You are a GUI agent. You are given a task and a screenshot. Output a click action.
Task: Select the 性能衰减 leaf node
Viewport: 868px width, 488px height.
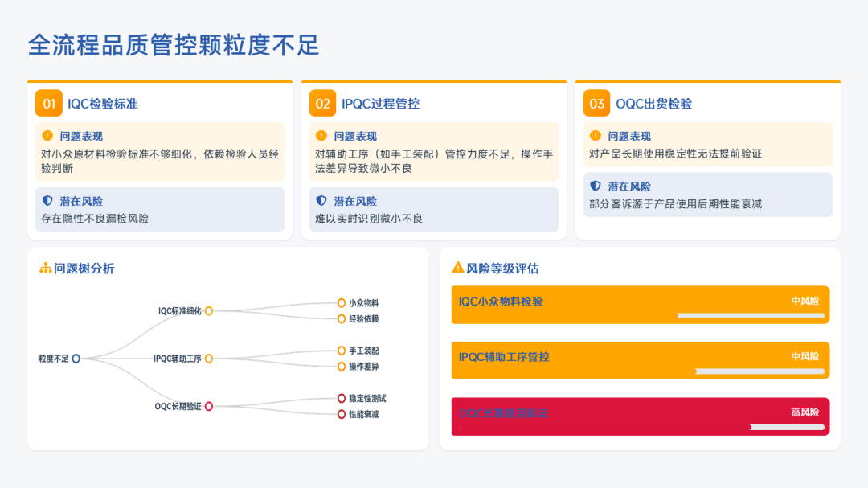(342, 414)
